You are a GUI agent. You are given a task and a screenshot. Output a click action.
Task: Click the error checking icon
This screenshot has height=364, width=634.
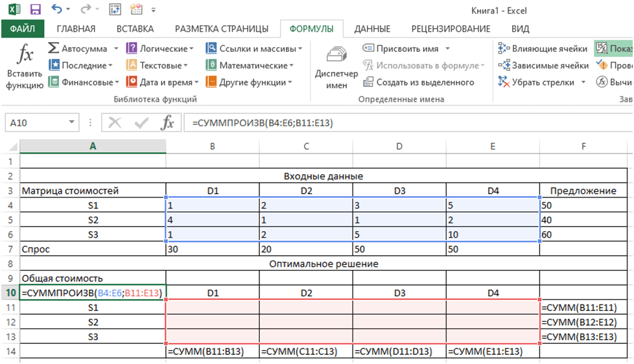tap(602, 65)
